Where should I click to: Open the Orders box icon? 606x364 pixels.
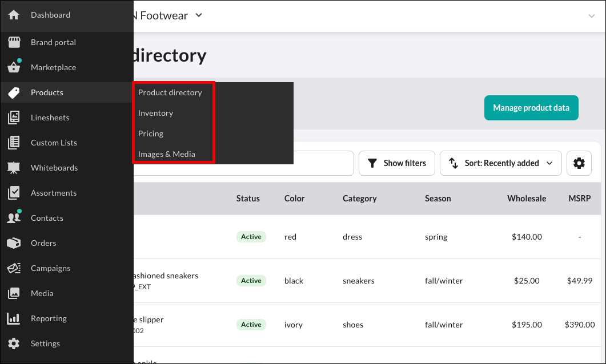(x=14, y=243)
